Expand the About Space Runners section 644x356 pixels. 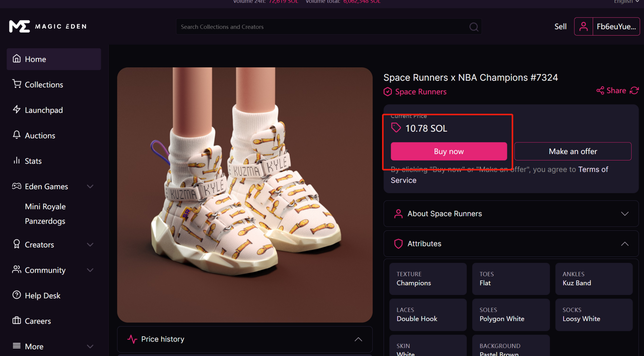pyautogui.click(x=624, y=214)
